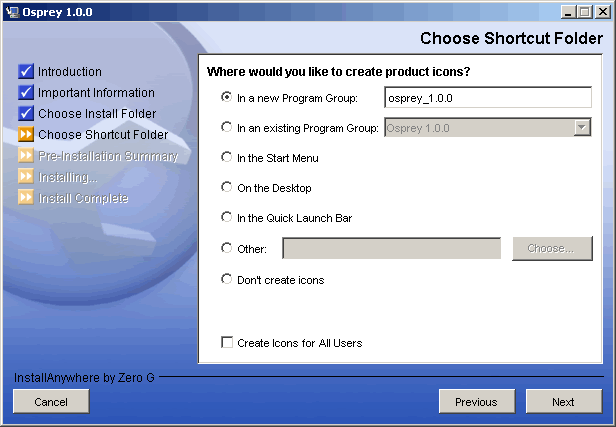Click the Osprey title bar application icon
The width and height of the screenshot is (616, 427).
coord(13,11)
